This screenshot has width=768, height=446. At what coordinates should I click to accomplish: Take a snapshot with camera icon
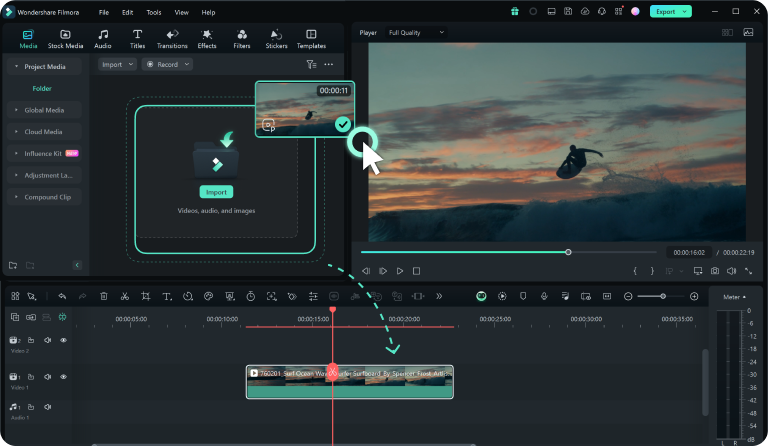tap(715, 271)
